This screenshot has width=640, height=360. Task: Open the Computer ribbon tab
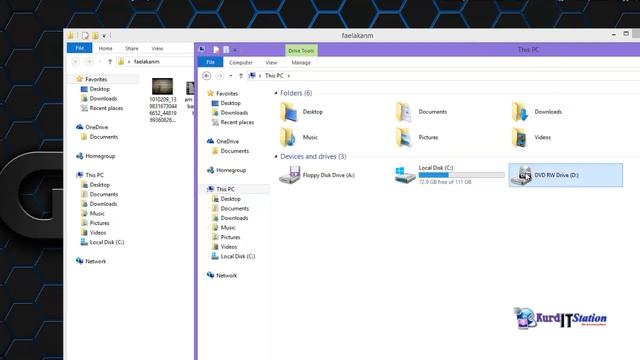241,62
